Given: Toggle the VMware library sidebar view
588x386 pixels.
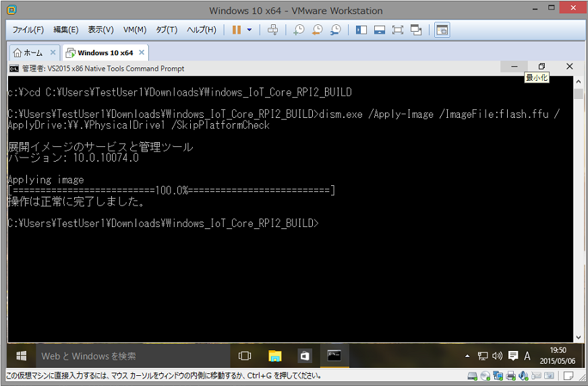Looking at the screenshot, I should point(361,30).
